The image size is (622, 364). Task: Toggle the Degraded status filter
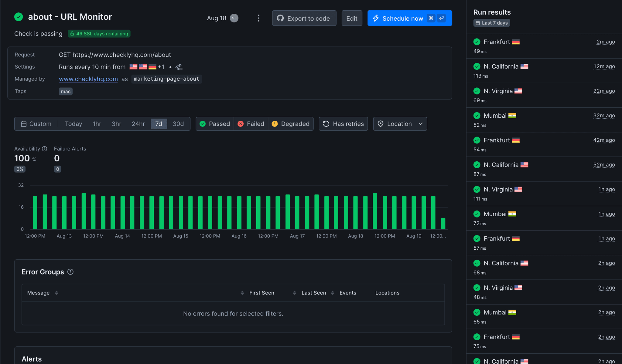click(x=291, y=124)
